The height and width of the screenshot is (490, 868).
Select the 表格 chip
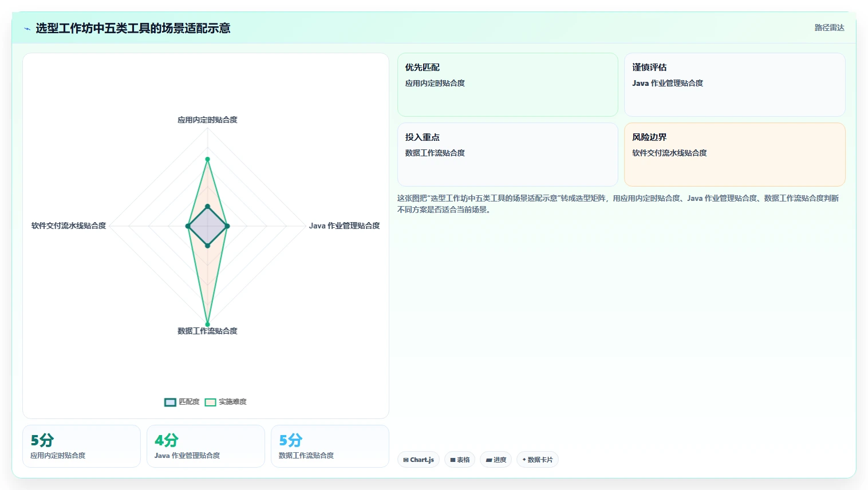pos(460,460)
